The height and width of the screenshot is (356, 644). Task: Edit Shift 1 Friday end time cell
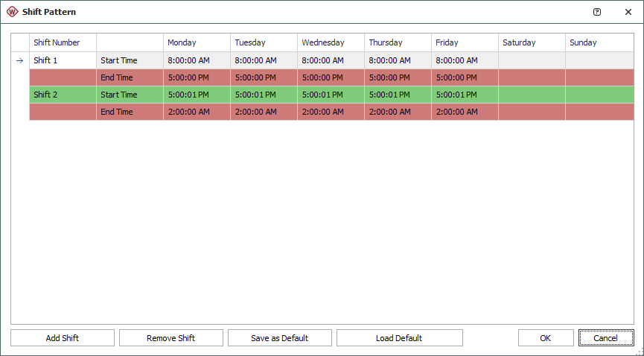pos(465,77)
